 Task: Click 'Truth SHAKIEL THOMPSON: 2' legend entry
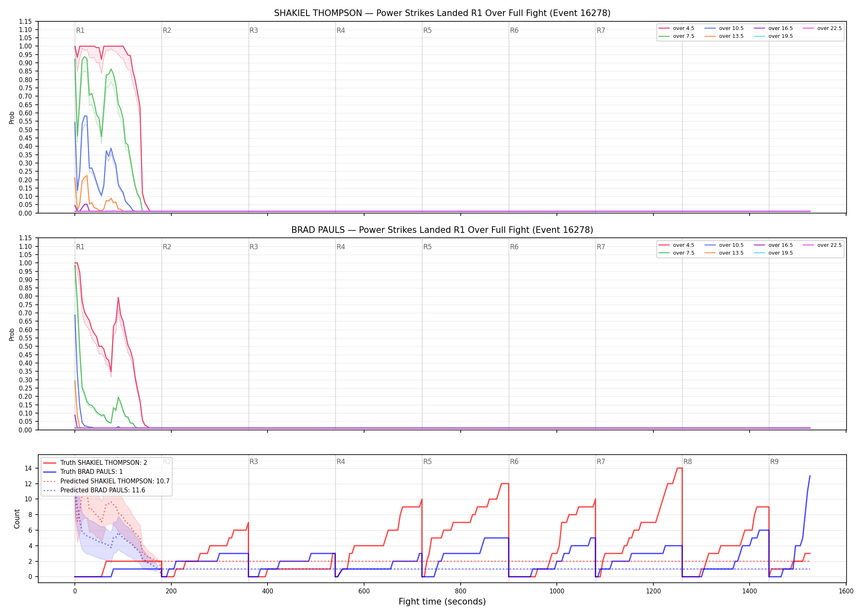pos(95,463)
